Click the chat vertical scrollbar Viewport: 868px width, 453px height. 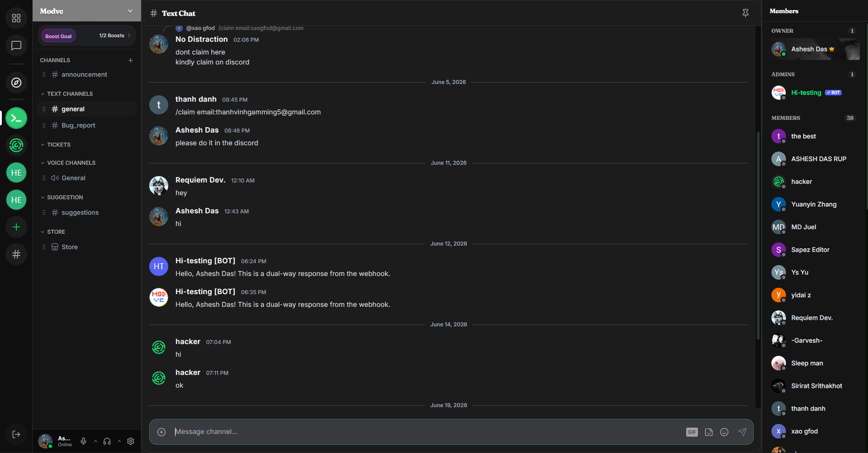758,235
